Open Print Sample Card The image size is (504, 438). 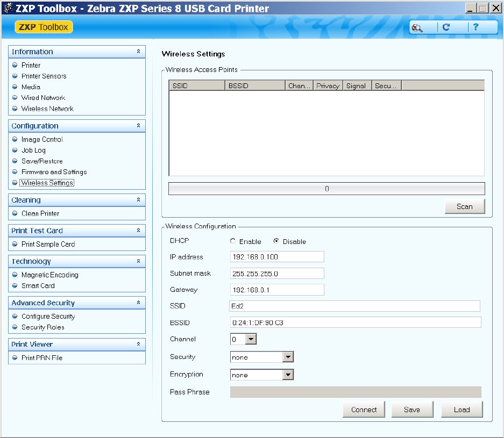[48, 244]
